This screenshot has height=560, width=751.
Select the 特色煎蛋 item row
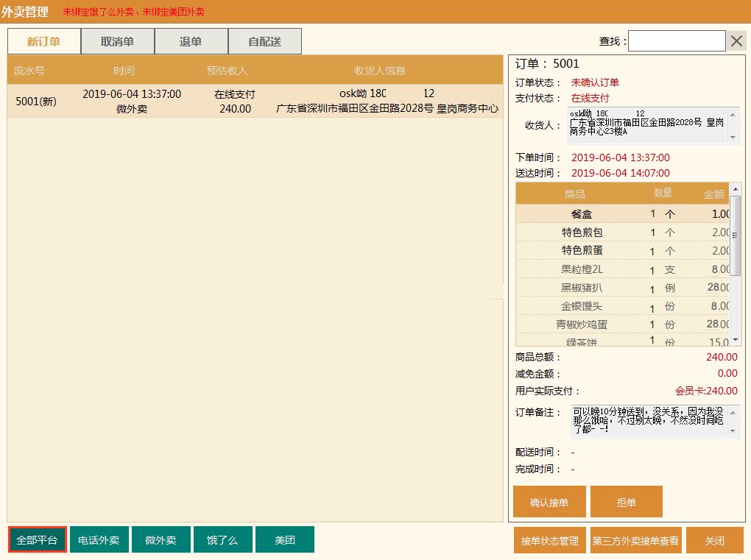pyautogui.click(x=622, y=251)
